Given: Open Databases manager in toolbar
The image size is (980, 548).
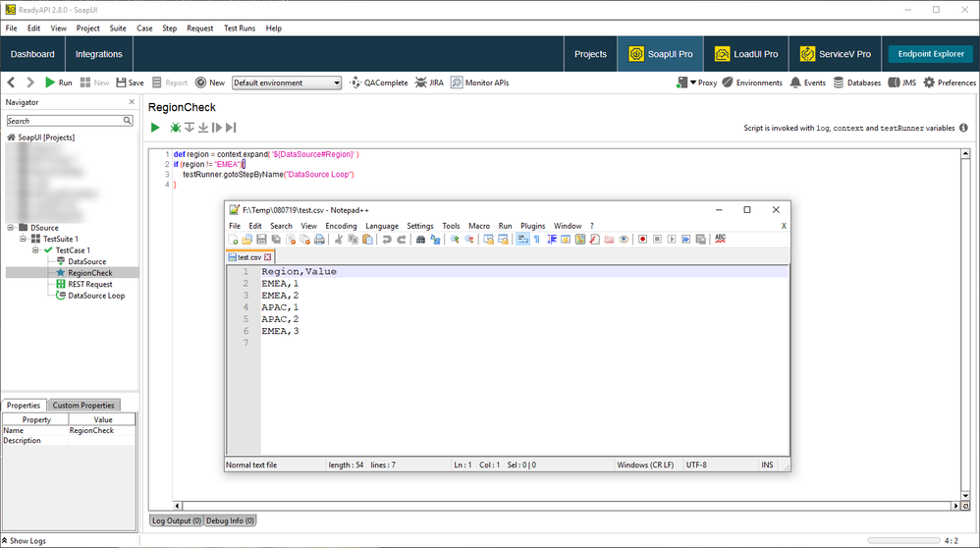Looking at the screenshot, I should pyautogui.click(x=857, y=83).
